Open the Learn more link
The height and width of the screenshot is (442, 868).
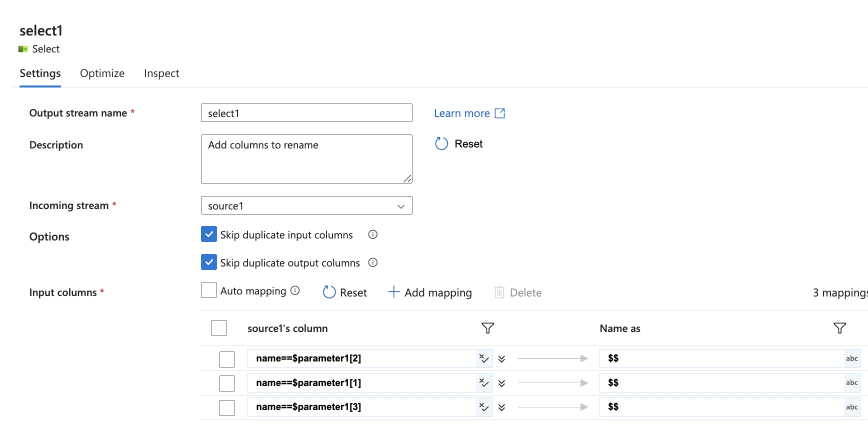click(x=469, y=113)
